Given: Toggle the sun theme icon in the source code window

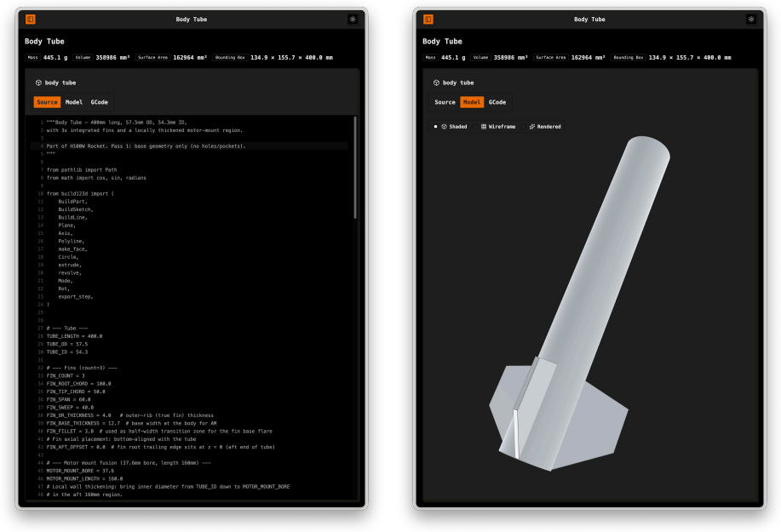Looking at the screenshot, I should (353, 20).
